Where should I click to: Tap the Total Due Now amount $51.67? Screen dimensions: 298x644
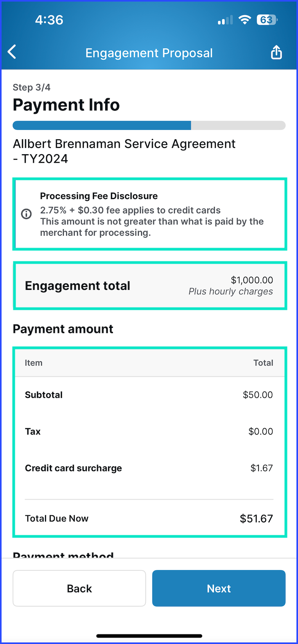coord(256,518)
